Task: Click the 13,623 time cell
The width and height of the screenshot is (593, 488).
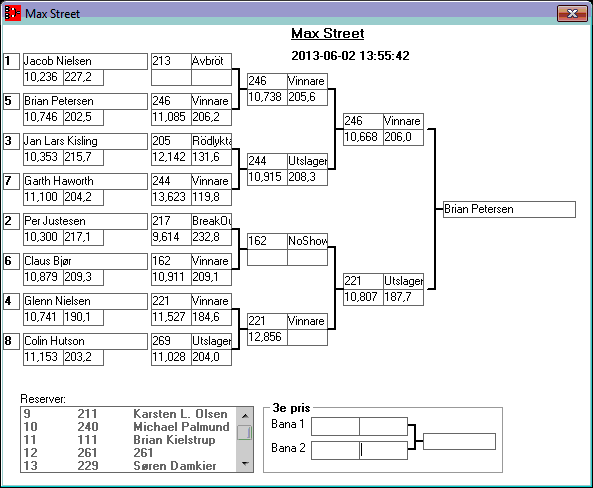Action: pos(171,197)
